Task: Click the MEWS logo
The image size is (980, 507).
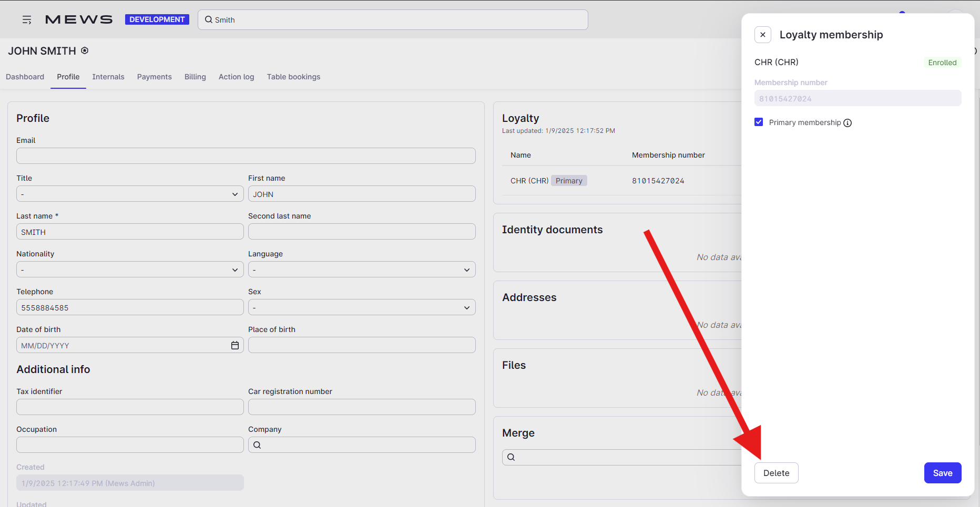Action: tap(78, 19)
